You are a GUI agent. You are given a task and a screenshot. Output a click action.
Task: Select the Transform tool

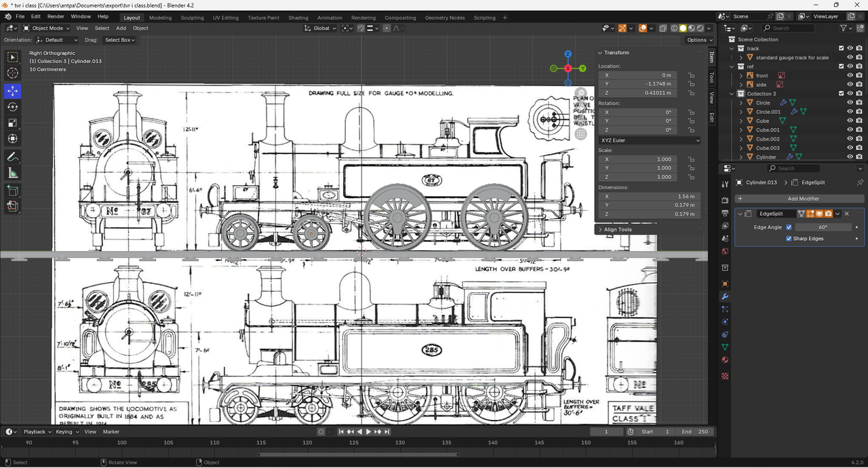pos(13,139)
